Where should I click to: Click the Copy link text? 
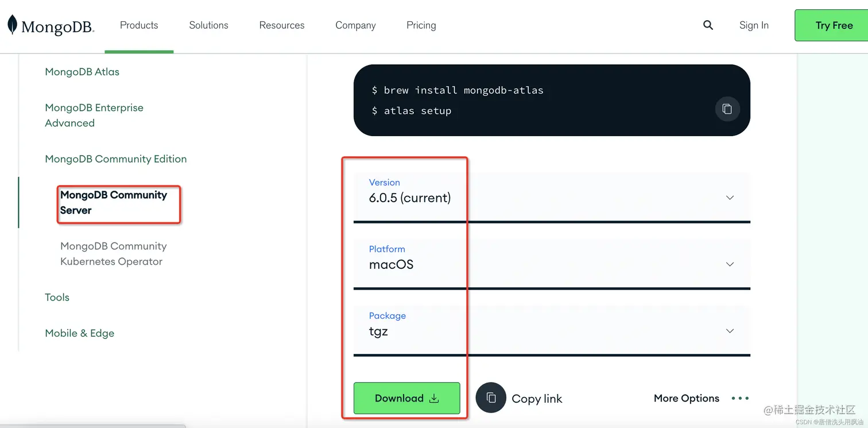(x=537, y=399)
